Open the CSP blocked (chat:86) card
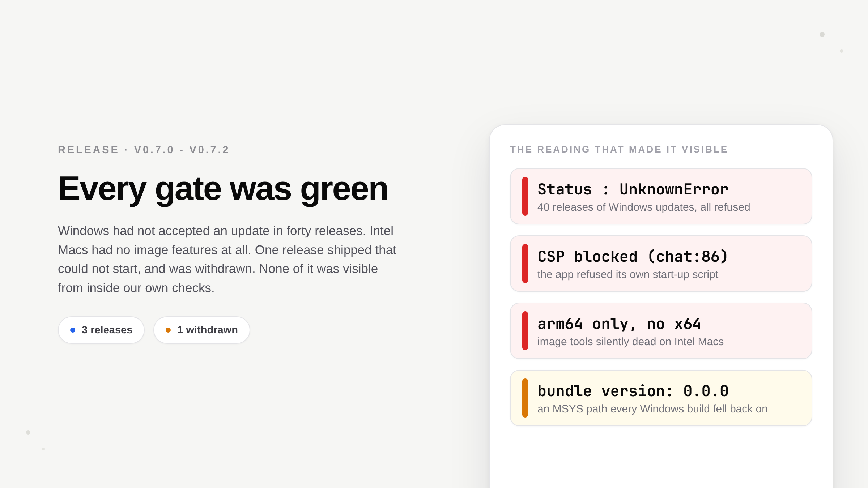868x488 pixels. [661, 264]
